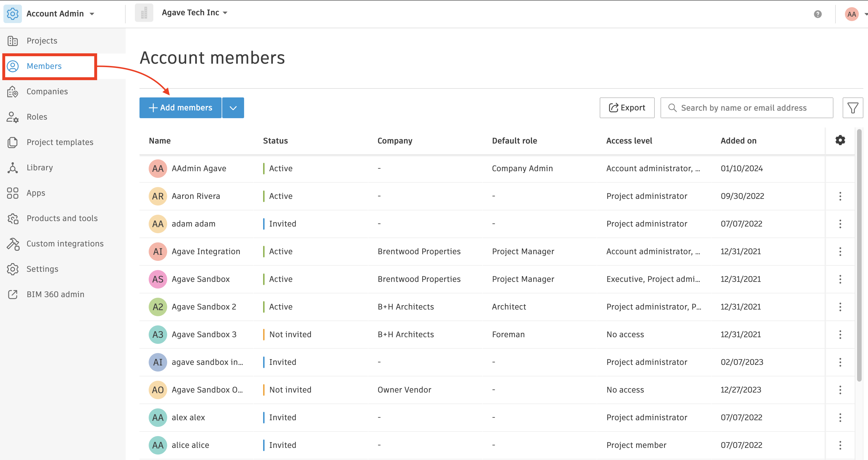Click the 01/10/2024 added on date

[x=742, y=169]
